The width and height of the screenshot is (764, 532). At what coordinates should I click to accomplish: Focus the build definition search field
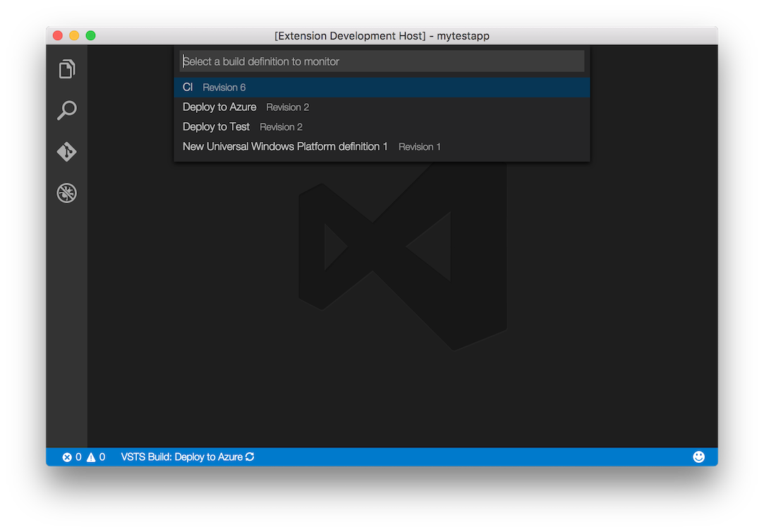(382, 61)
